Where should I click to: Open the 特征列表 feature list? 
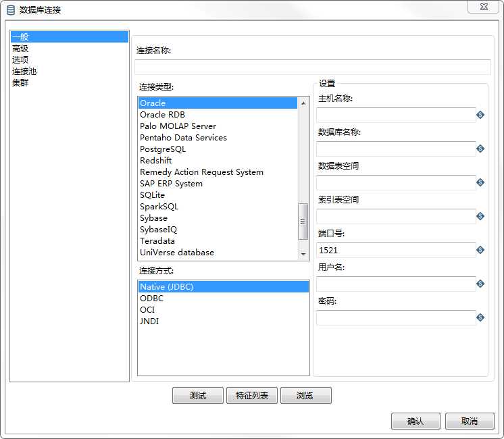[252, 395]
